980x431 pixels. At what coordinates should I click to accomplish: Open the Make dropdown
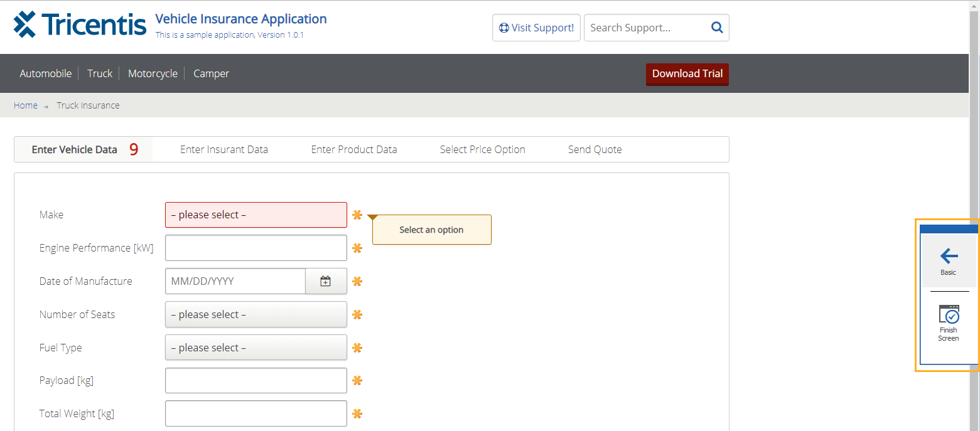[x=256, y=215]
